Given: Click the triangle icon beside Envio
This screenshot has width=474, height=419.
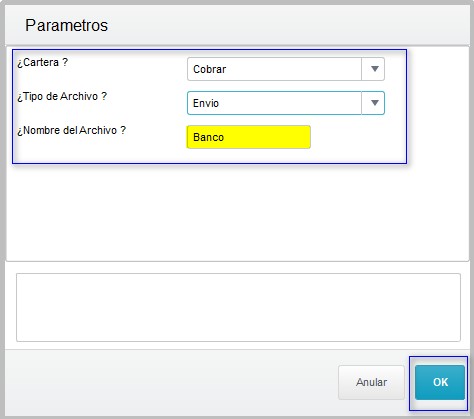Looking at the screenshot, I should pos(375,103).
